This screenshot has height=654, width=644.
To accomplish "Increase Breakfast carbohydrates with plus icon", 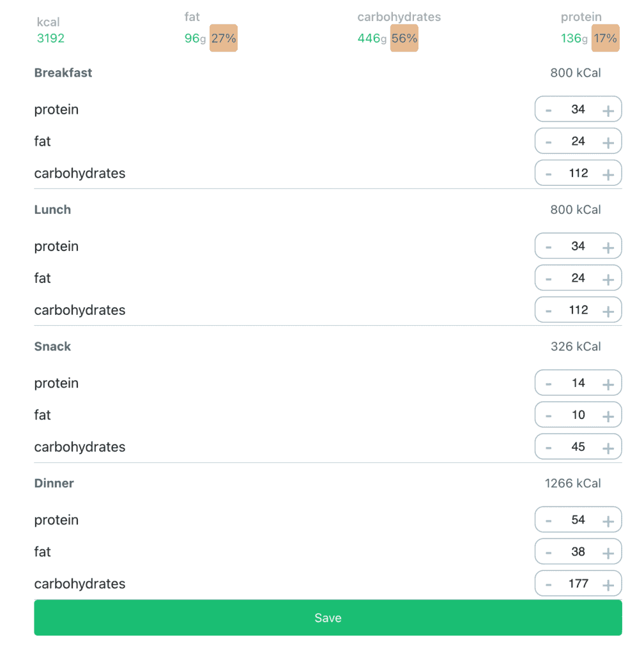I will point(608,174).
